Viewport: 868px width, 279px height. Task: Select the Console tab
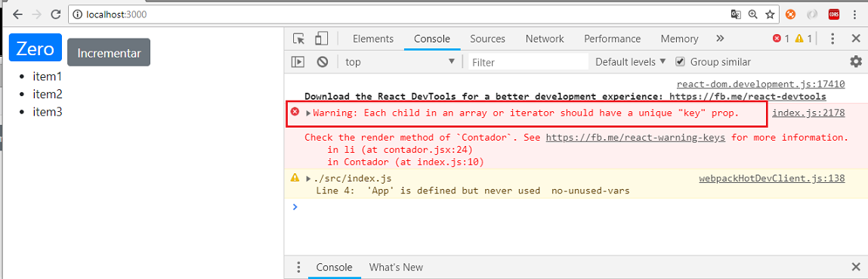[x=432, y=39]
